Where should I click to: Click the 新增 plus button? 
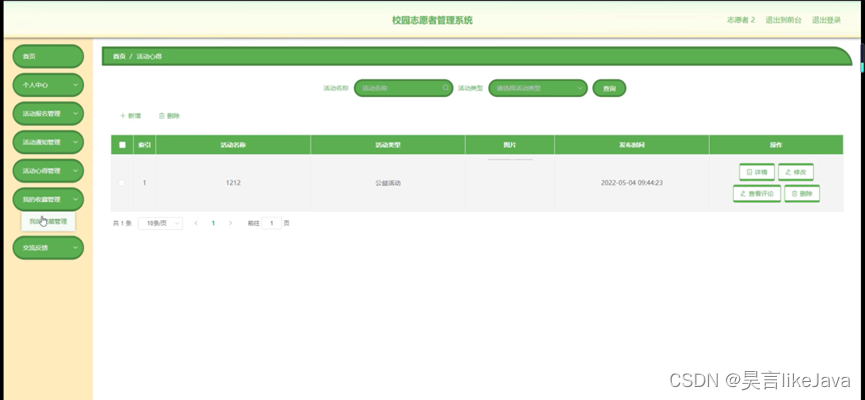click(x=131, y=116)
